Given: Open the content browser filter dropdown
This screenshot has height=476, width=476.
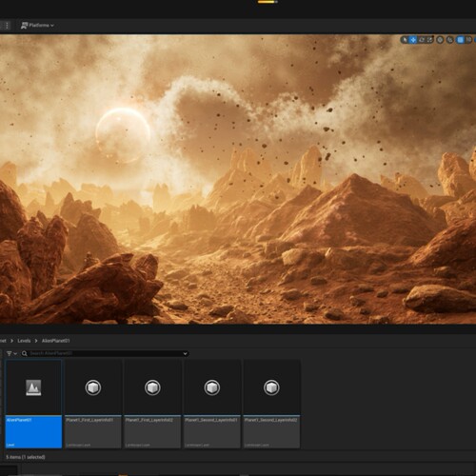Looking at the screenshot, I should click(11, 353).
